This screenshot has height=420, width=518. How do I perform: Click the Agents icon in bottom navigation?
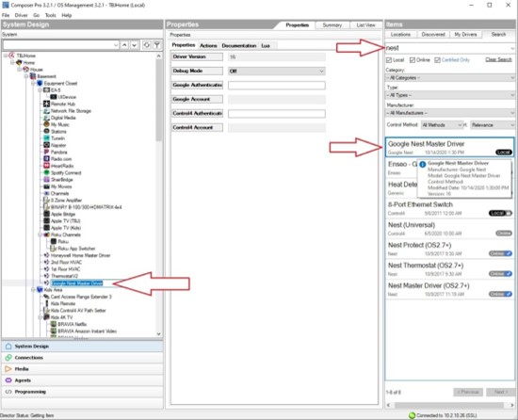pos(8,380)
